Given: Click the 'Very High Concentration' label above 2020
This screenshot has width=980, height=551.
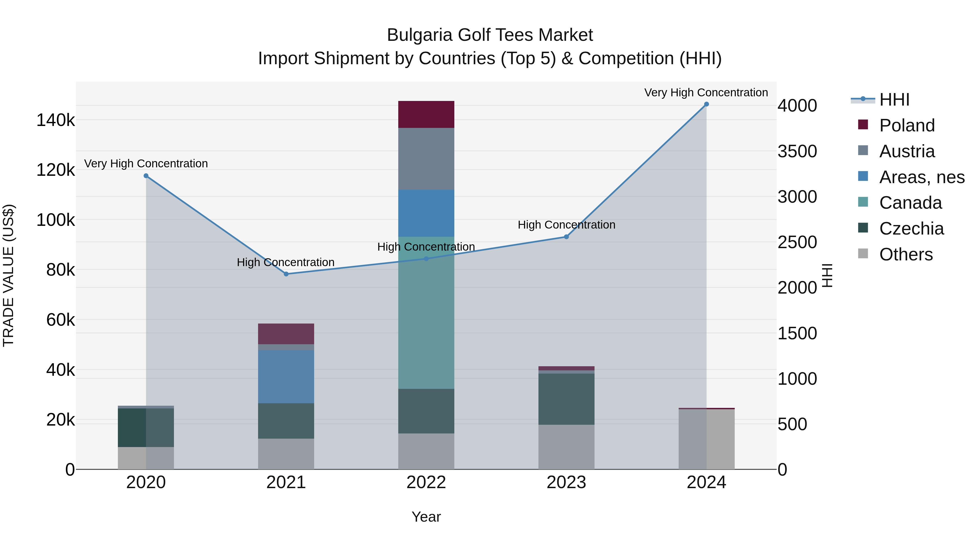Looking at the screenshot, I should tap(146, 164).
